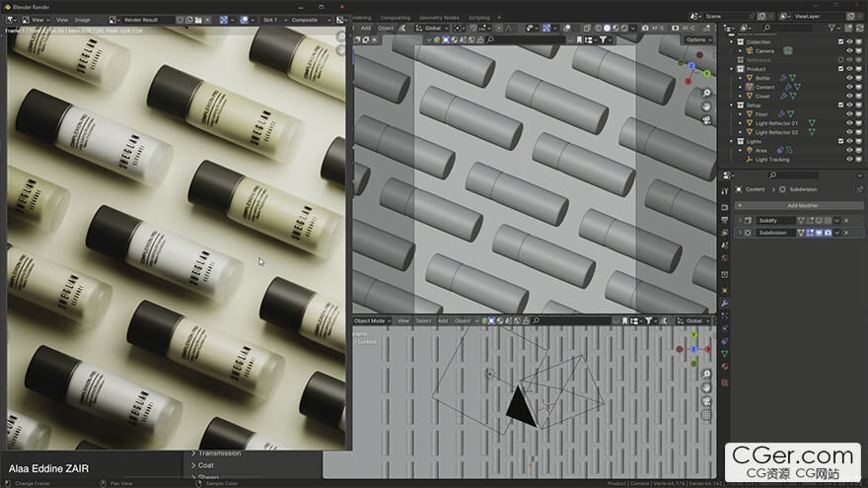
Task: Remove the Solidify modifier with X
Action: pyautogui.click(x=846, y=220)
